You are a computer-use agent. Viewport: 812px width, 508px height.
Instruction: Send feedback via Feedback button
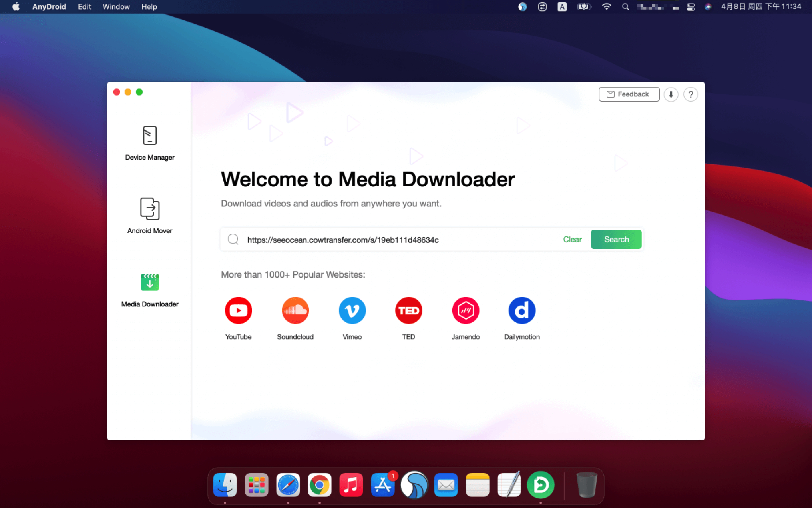pyautogui.click(x=629, y=94)
